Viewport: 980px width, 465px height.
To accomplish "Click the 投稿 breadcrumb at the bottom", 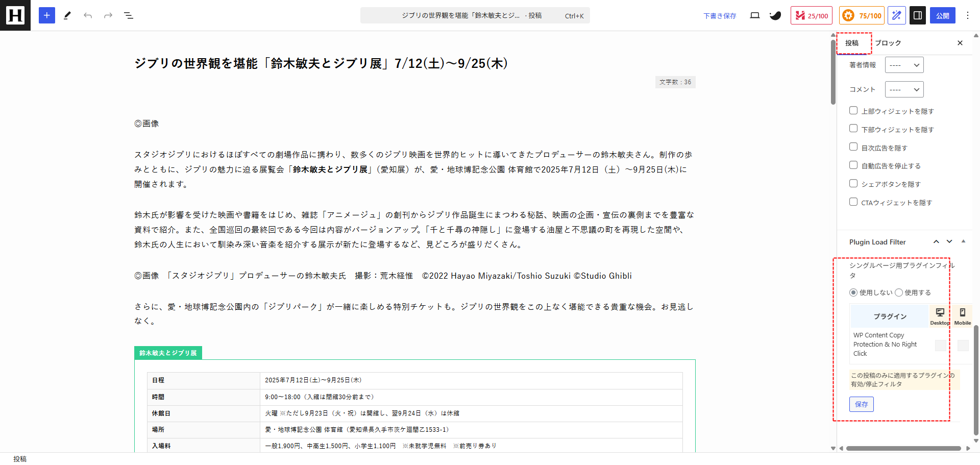I will pos(20,459).
